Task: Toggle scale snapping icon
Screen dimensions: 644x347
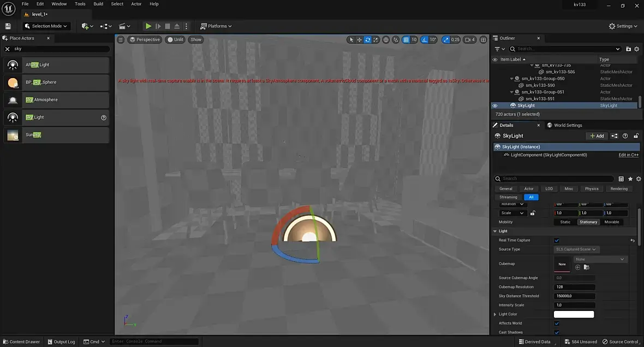Action: coord(446,39)
